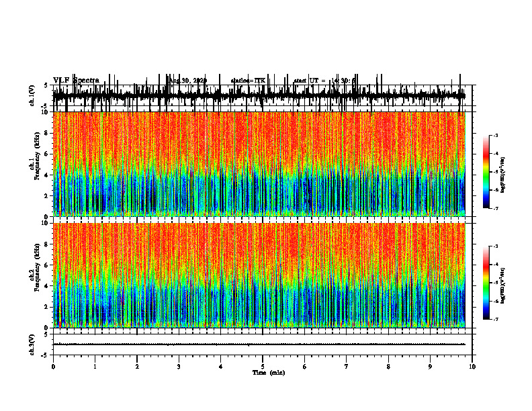This screenshot has height=411, width=532.
Task: Click the ch.1 voltage waveform trace
Action: click(x=259, y=96)
